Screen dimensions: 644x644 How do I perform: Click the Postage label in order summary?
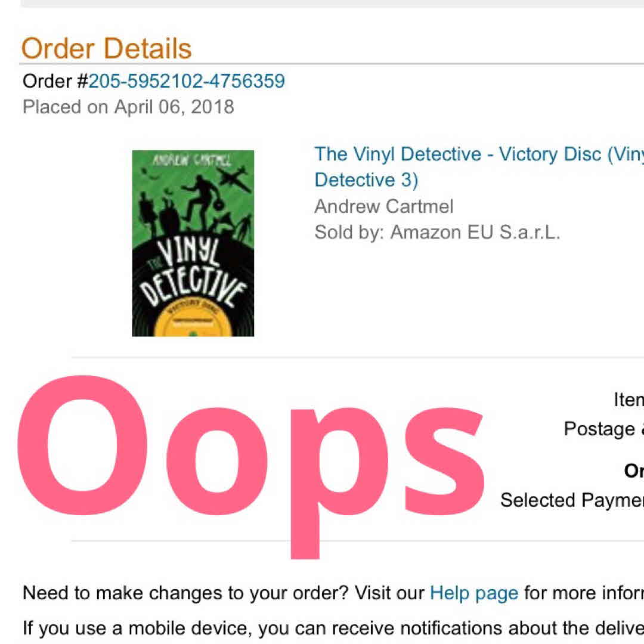pyautogui.click(x=602, y=429)
